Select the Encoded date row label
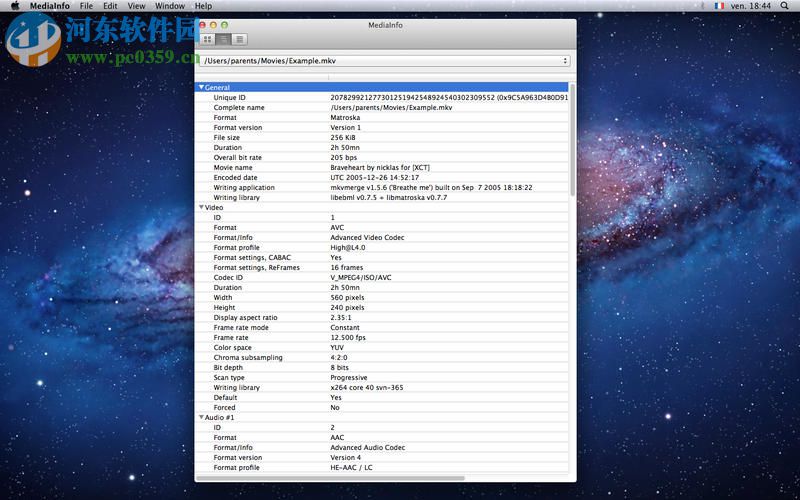The image size is (800, 500). click(235, 178)
